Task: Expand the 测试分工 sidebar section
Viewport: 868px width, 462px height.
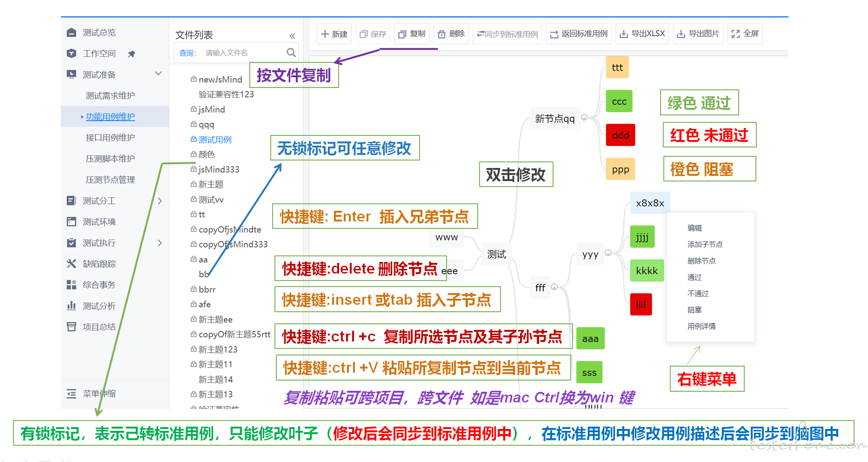Action: [160, 201]
